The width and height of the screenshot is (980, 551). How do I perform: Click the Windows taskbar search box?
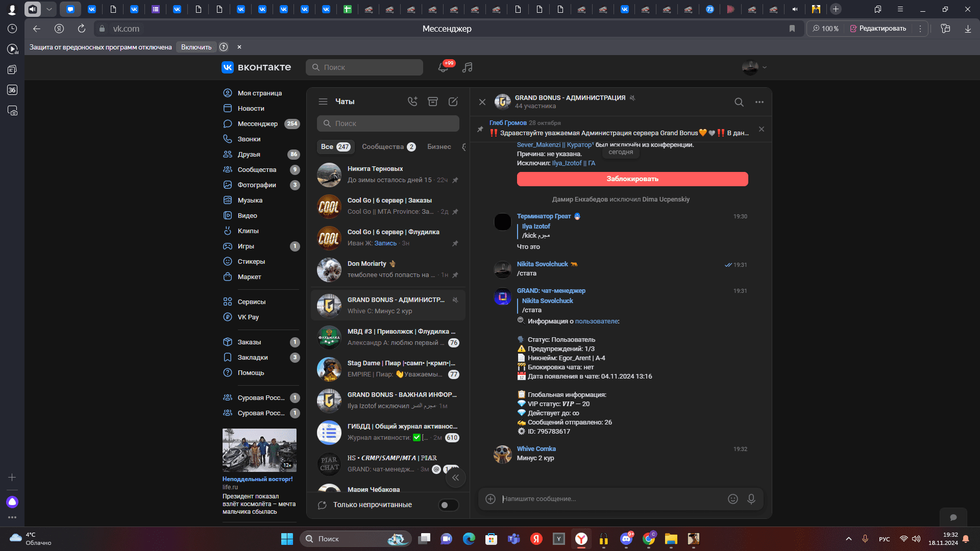coord(356,539)
